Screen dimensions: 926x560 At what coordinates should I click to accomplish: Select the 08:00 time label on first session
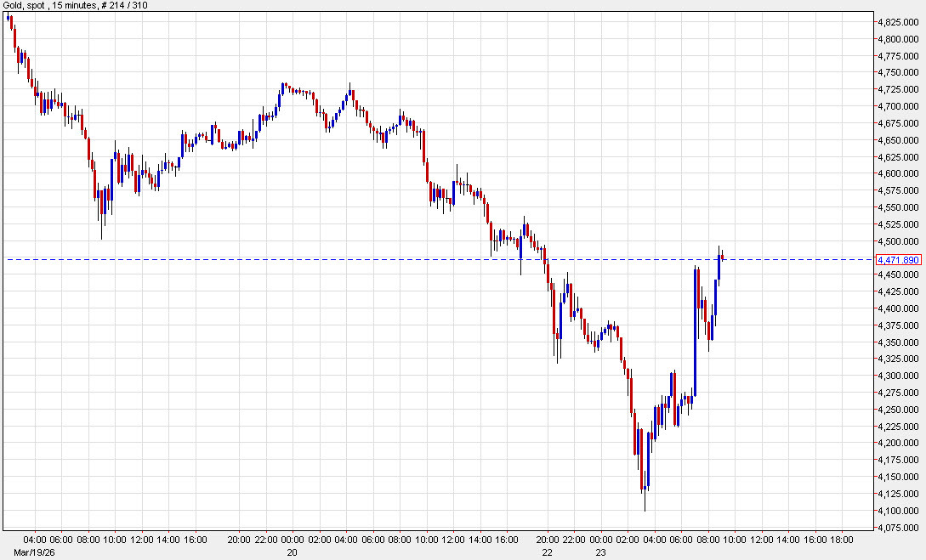88,538
